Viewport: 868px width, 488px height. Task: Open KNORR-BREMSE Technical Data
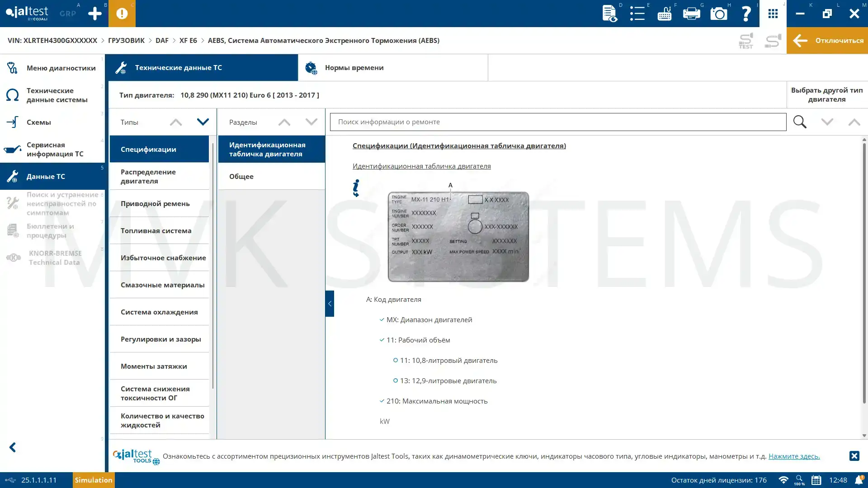[x=52, y=258]
